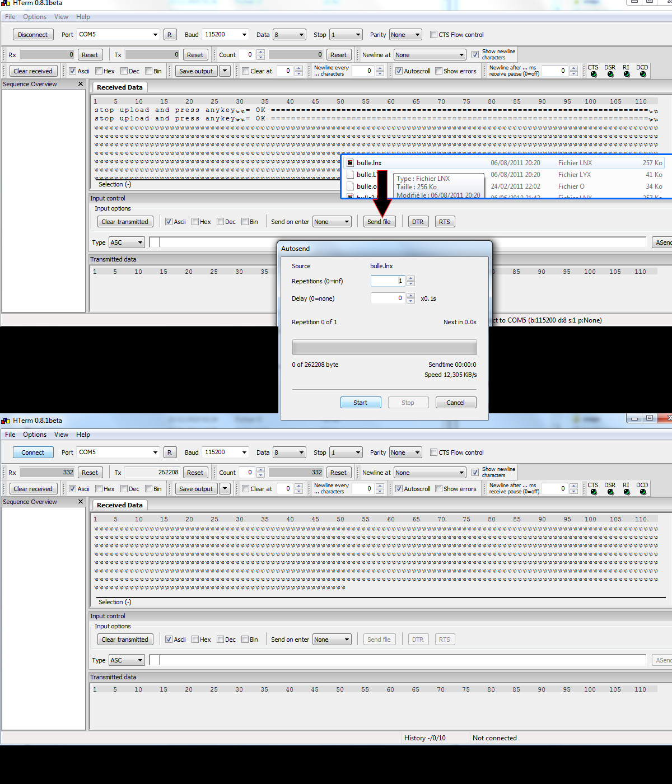Click RI status LED in the connected window
672x784 pixels.
pos(627,74)
